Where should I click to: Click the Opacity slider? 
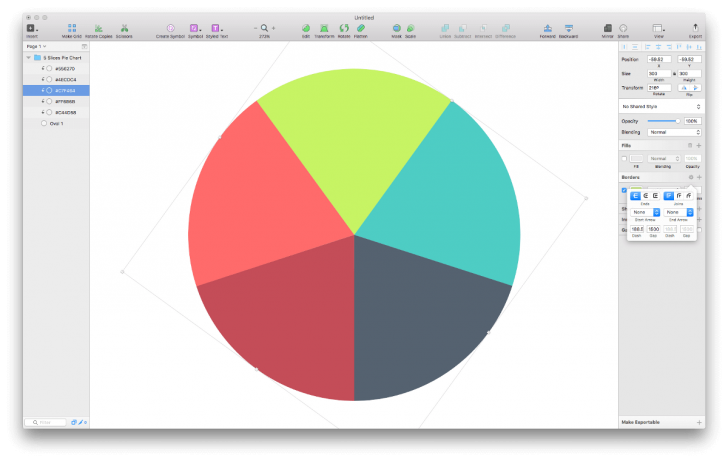663,121
